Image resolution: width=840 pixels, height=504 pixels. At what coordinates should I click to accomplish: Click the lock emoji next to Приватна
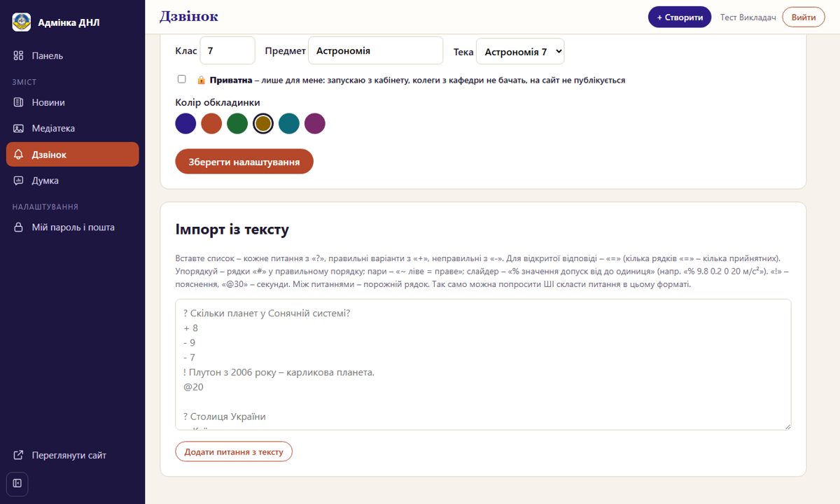(x=201, y=80)
